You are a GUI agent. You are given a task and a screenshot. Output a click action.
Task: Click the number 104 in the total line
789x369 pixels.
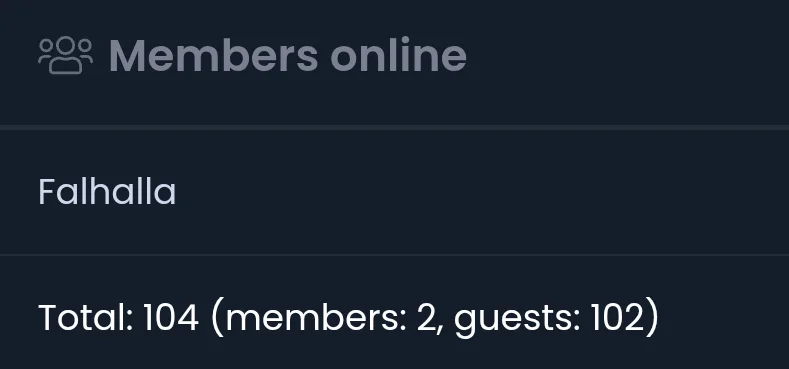point(171,318)
